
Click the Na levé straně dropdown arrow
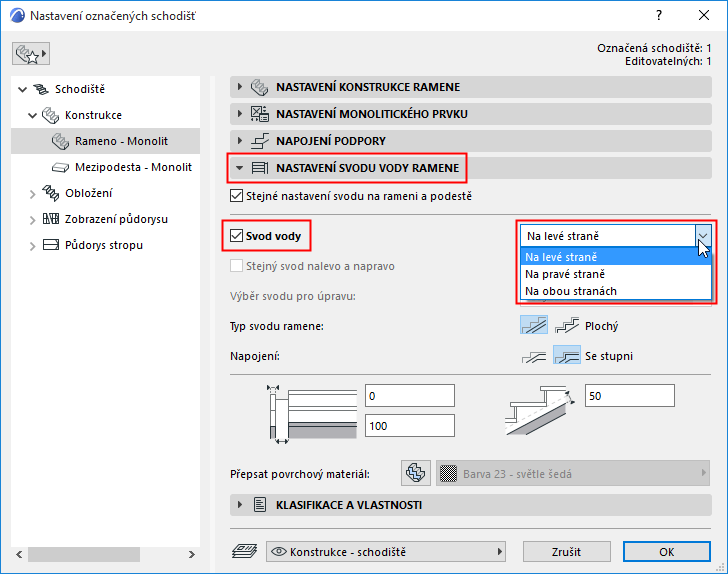[x=703, y=236]
